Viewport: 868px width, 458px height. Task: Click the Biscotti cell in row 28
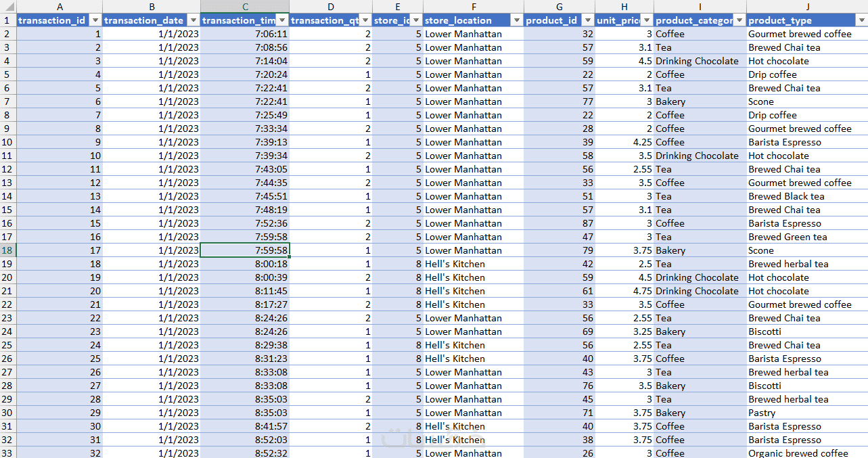[807, 386]
